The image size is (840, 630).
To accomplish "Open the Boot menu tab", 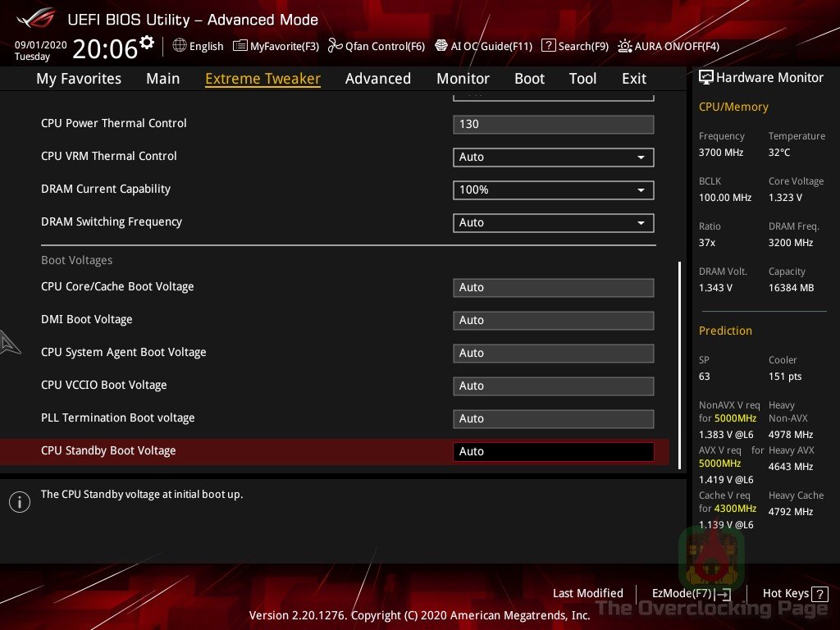I will coord(529,78).
